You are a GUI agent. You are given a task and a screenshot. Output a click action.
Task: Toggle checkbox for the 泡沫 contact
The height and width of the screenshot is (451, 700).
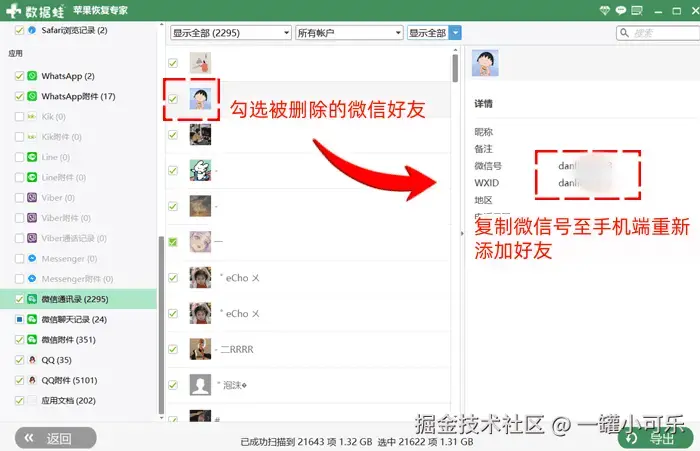(x=173, y=385)
